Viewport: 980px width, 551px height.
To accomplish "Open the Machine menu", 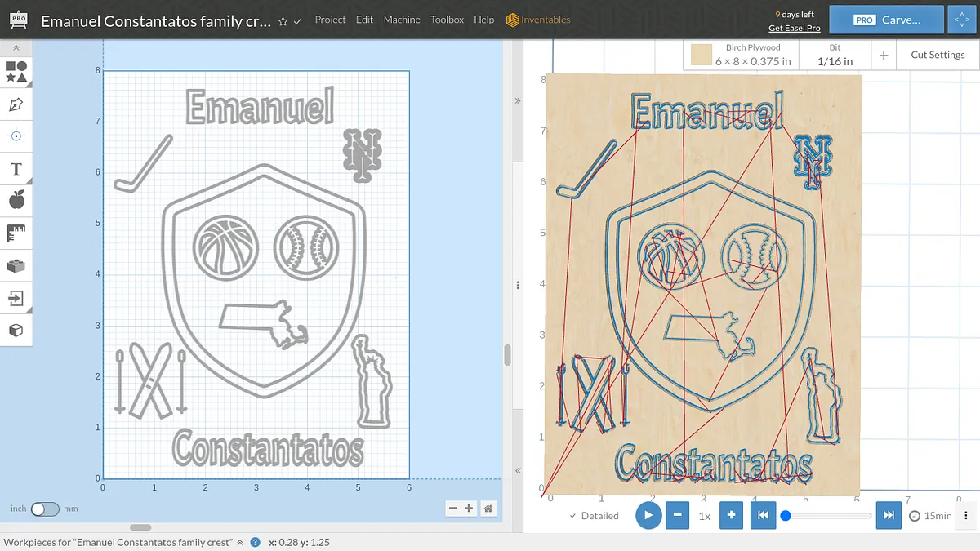I will tap(402, 20).
